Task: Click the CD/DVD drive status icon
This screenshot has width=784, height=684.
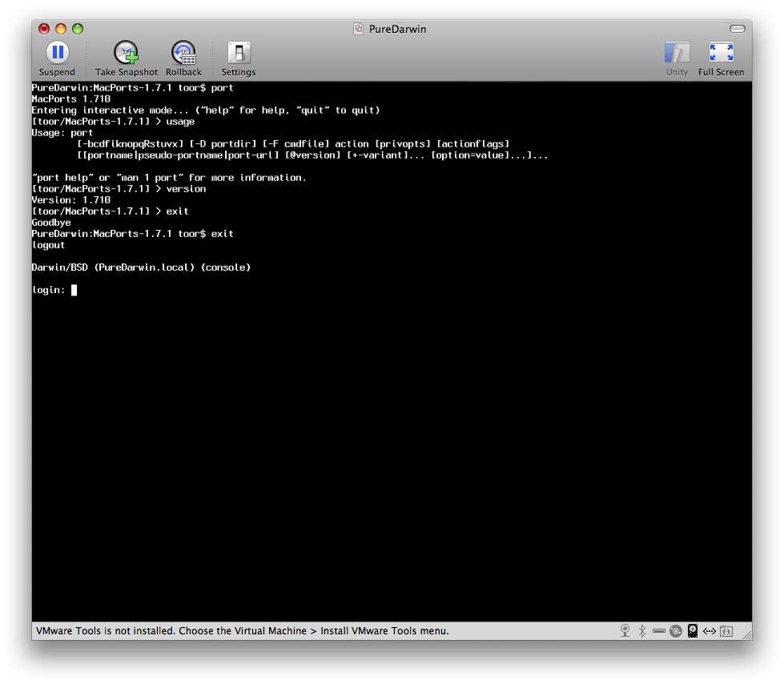Action: [676, 631]
